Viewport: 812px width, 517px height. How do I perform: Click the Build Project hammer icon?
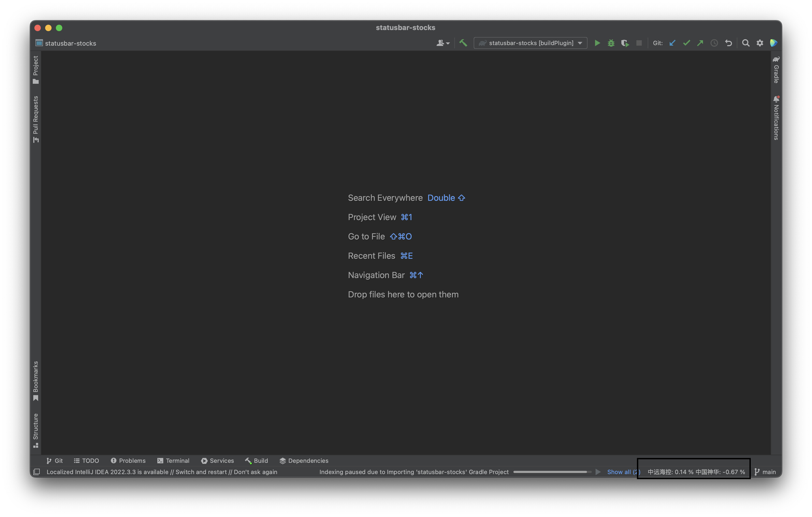(x=463, y=43)
